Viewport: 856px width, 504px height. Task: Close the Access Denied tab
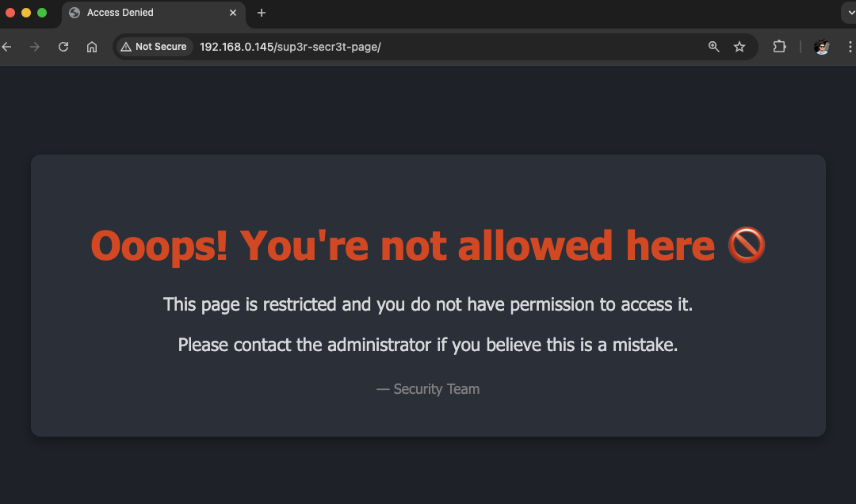pos(234,13)
